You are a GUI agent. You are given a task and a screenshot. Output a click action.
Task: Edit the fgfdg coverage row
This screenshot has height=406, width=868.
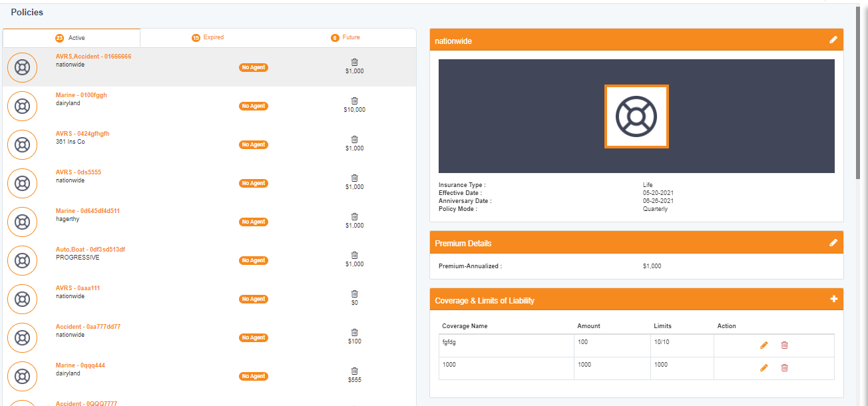[x=764, y=345]
